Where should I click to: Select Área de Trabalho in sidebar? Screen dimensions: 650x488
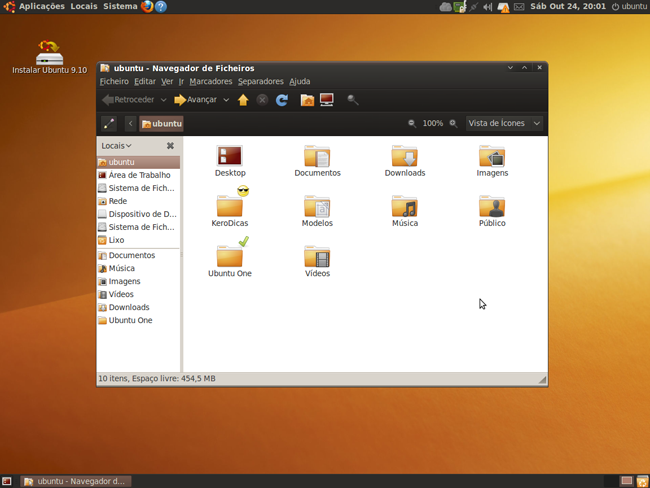click(x=138, y=175)
